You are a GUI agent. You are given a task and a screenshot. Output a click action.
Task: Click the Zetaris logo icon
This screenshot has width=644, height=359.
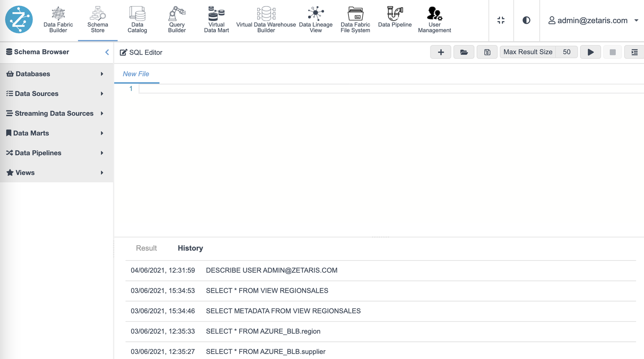[18, 19]
